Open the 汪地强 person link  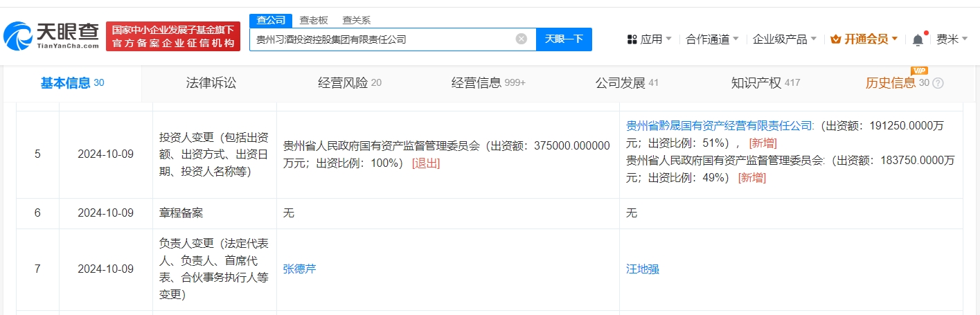tap(643, 269)
